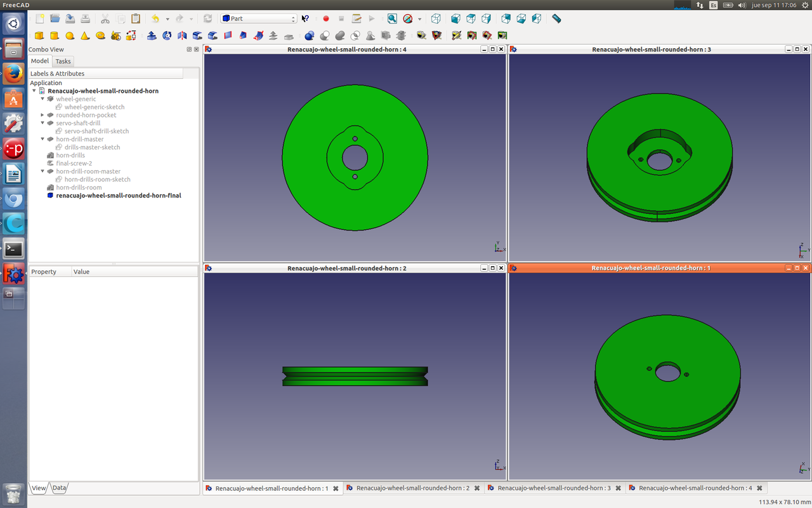Screen dimensions: 812x508
Task: Click the Fit All magnifier icon
Action: pos(392,19)
